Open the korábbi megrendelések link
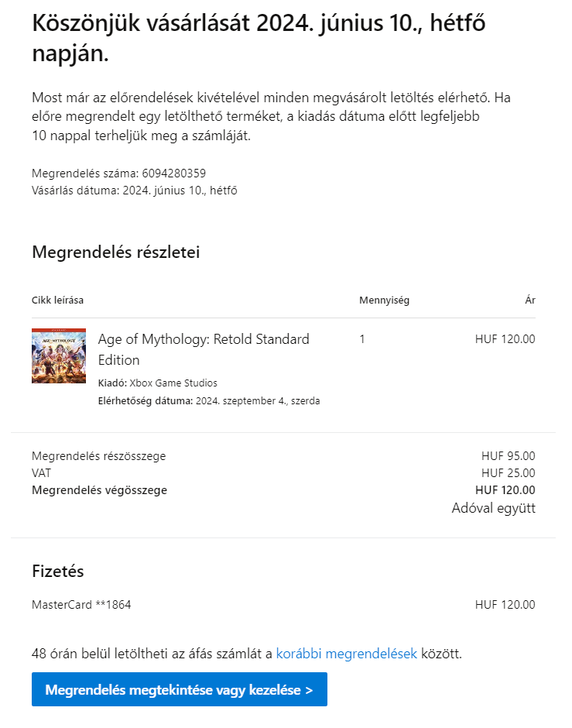 tap(346, 654)
